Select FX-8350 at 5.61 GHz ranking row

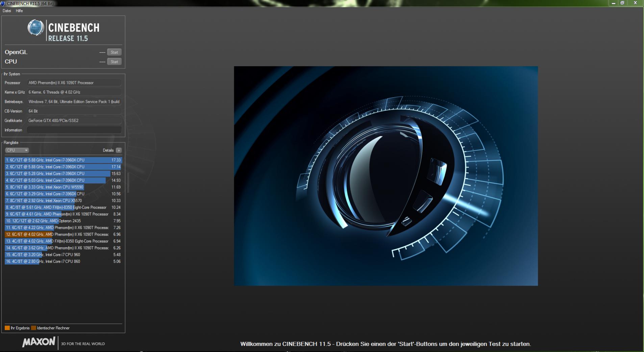click(x=63, y=207)
